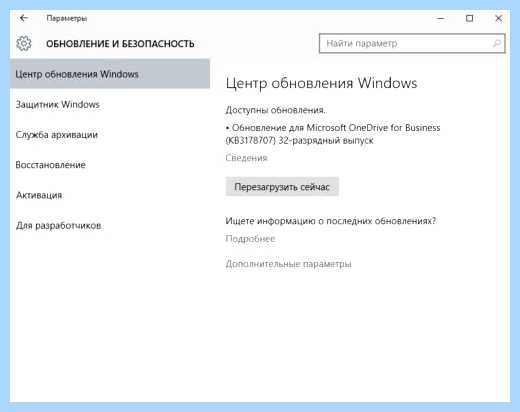Close the Параметры window
The height and width of the screenshot is (412, 520).
(498, 18)
